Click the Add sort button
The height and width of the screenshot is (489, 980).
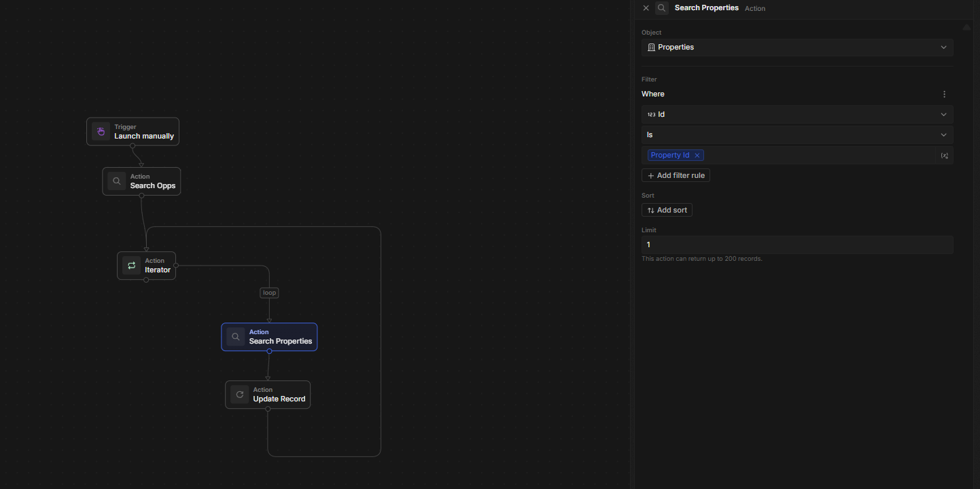click(x=667, y=211)
